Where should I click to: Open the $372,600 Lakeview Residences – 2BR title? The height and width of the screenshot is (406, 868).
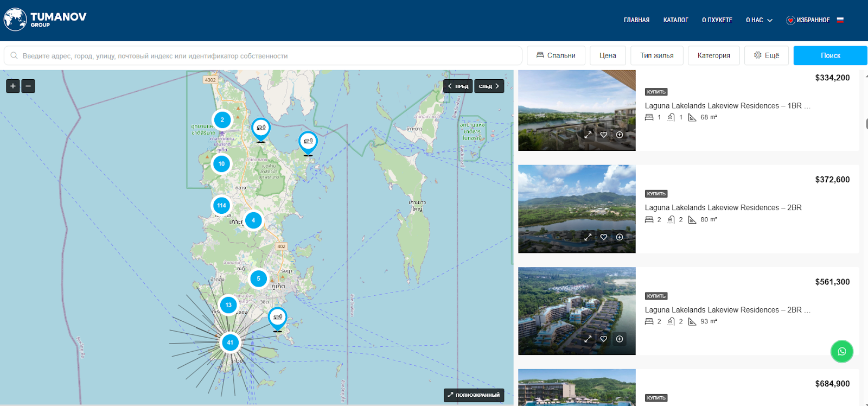pyautogui.click(x=723, y=207)
